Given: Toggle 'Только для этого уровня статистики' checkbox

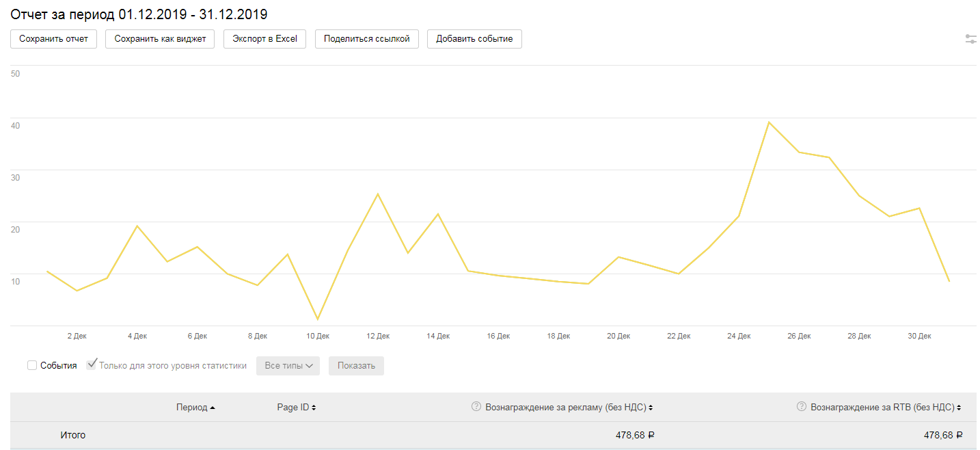Looking at the screenshot, I should point(92,365).
